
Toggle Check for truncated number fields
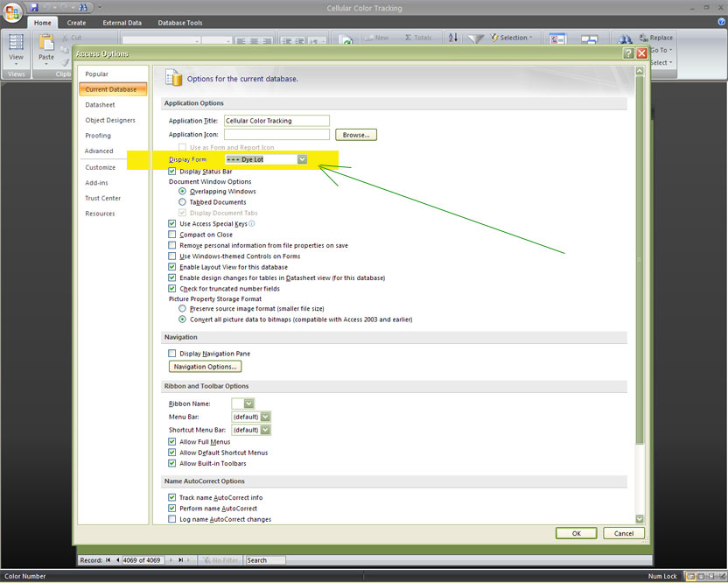172,289
